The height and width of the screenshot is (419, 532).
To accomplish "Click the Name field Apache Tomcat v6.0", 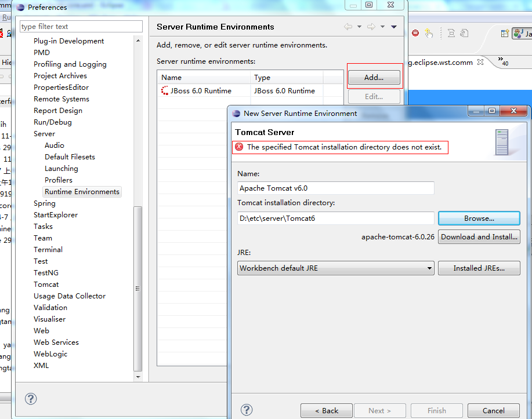I will tap(335, 188).
